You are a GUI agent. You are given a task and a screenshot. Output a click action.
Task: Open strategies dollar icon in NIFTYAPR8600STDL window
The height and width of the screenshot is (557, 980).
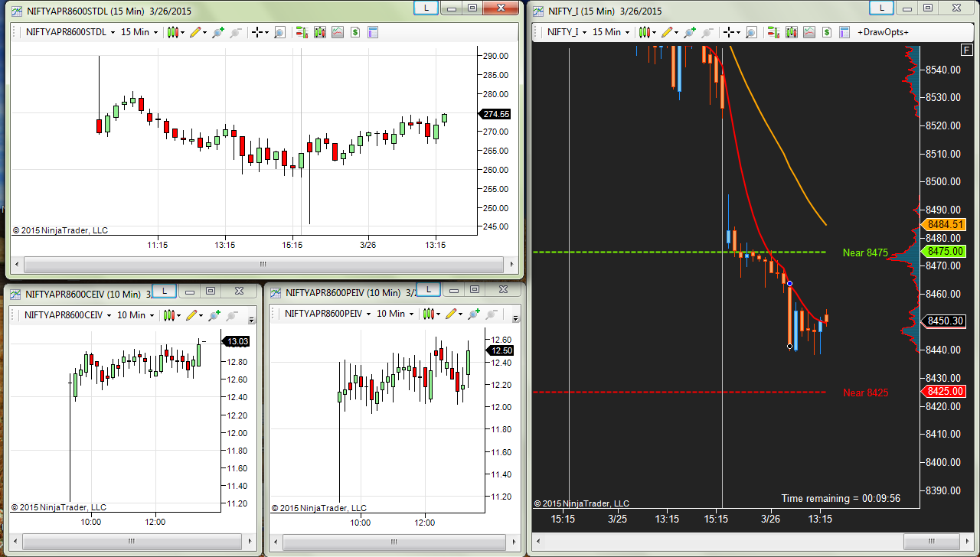(355, 32)
